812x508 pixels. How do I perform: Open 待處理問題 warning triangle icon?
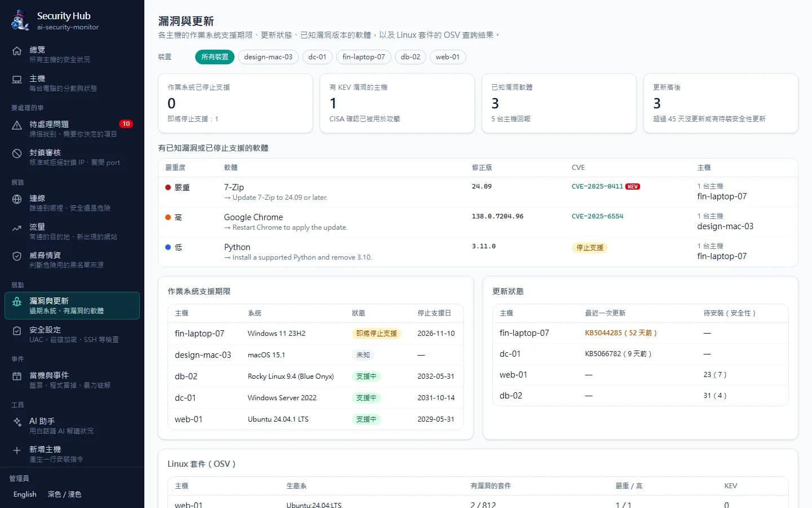17,125
